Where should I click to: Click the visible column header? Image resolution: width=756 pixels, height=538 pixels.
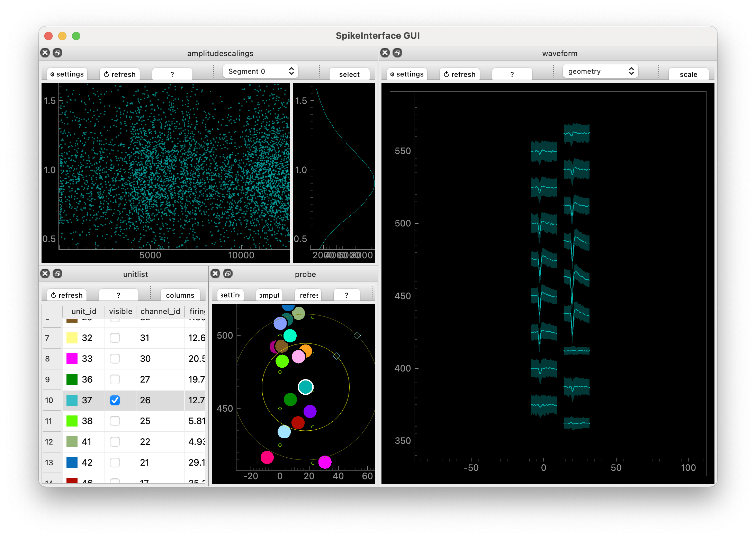[120, 311]
